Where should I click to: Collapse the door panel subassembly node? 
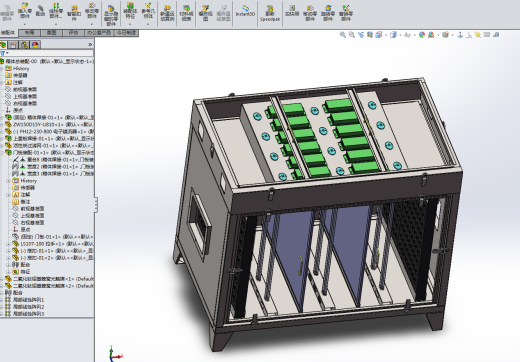click(1, 153)
